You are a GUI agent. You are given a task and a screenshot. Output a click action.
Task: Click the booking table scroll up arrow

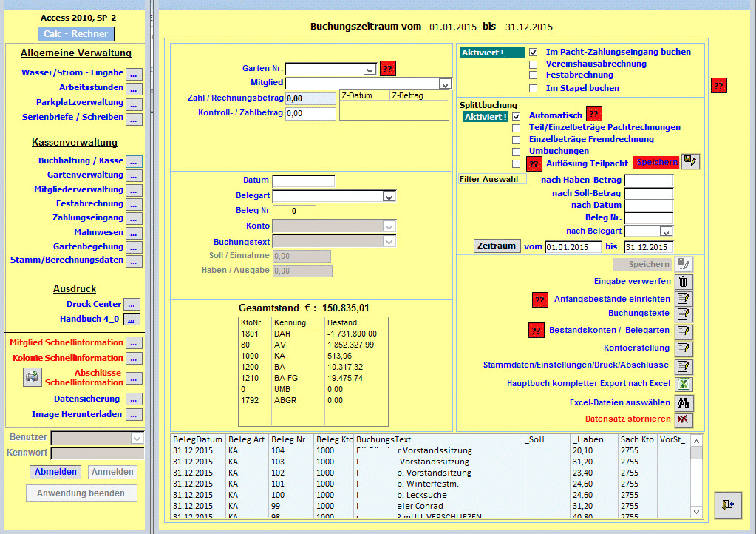click(695, 440)
